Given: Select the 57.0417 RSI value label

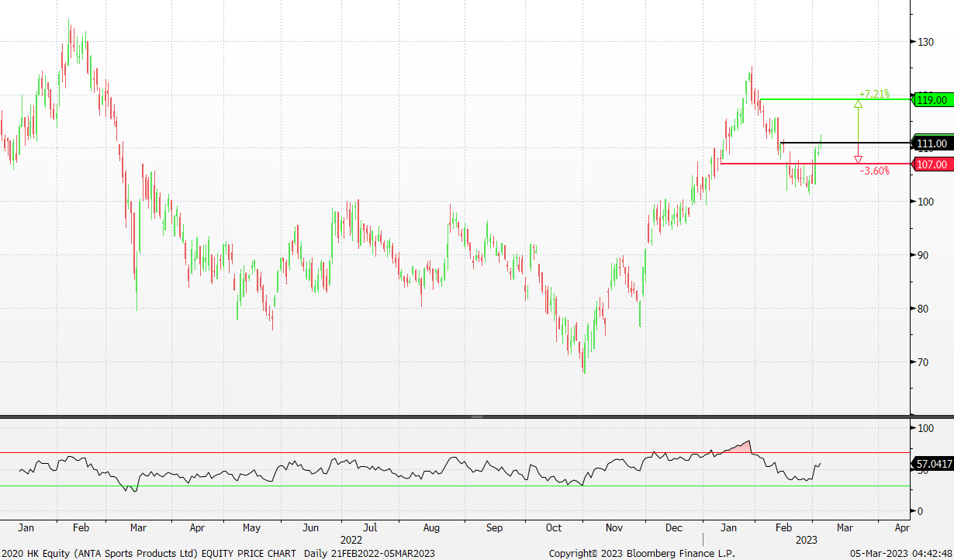Looking at the screenshot, I should tap(932, 464).
